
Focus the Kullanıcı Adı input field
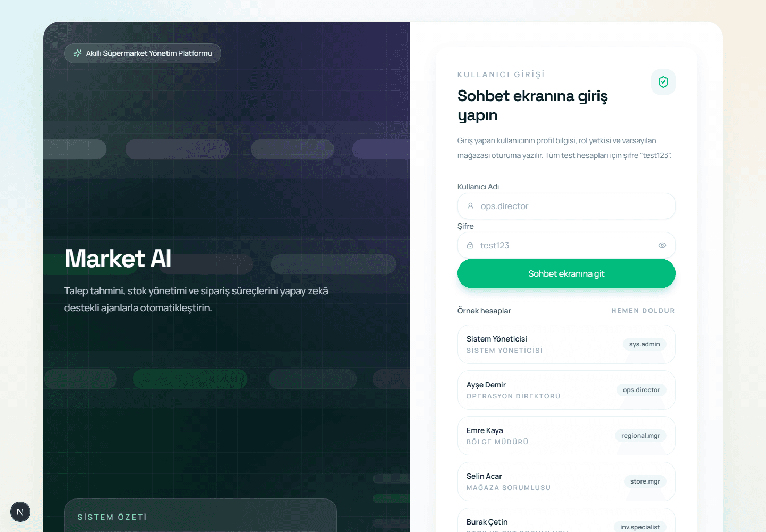coord(567,206)
